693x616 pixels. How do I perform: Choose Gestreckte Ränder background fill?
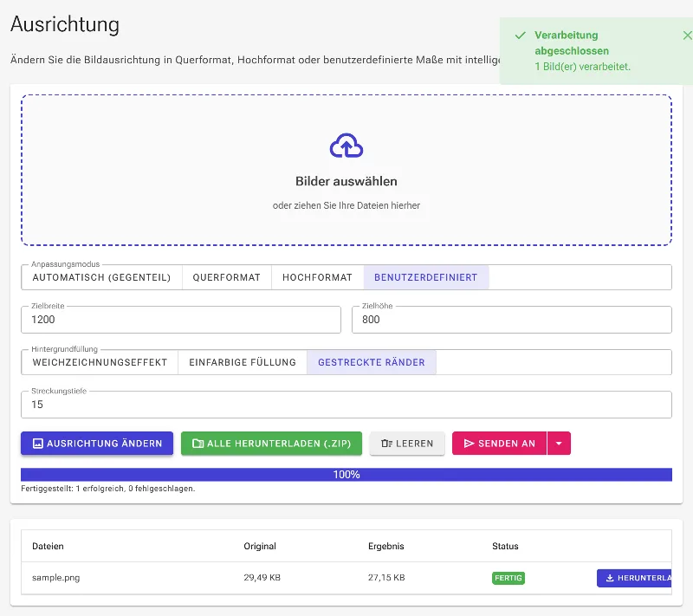372,362
